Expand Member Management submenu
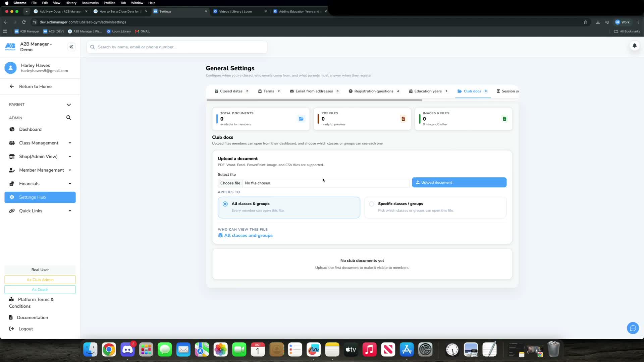Screen dimensions: 644x362 click(70, 170)
